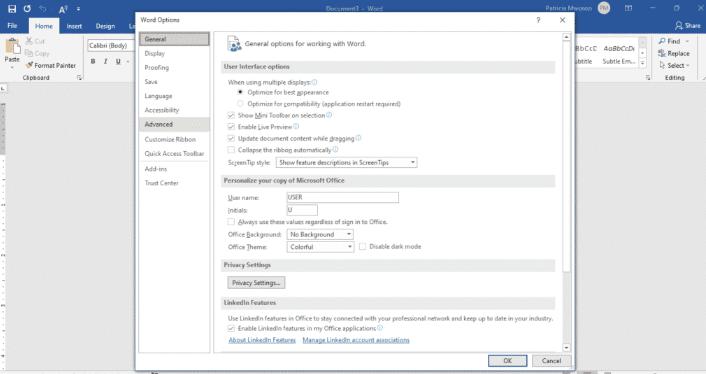
Task: Open the Styles gallery More arrow
Action: (x=643, y=63)
